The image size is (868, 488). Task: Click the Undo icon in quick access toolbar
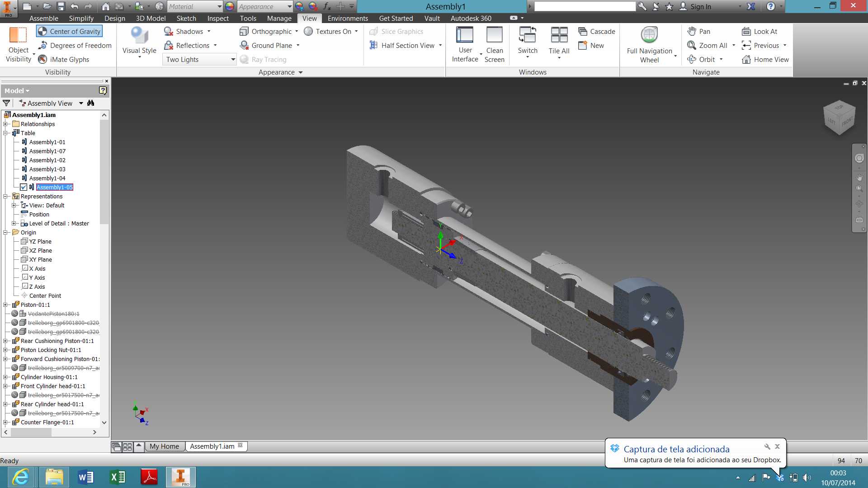pyautogui.click(x=75, y=6)
